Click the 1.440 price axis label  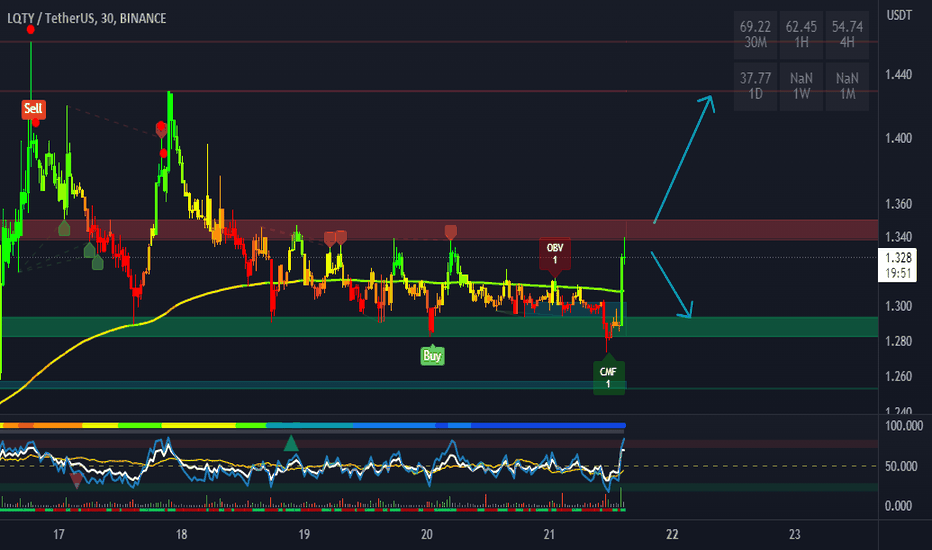898,74
